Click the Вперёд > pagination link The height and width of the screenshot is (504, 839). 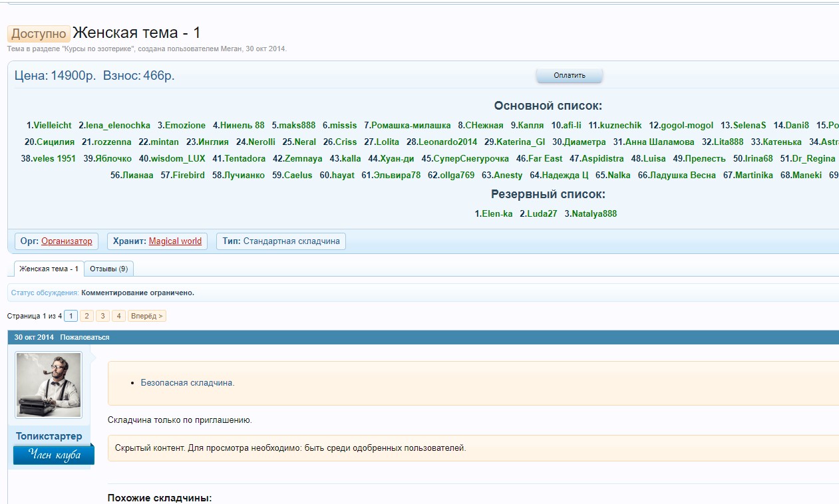coord(147,316)
